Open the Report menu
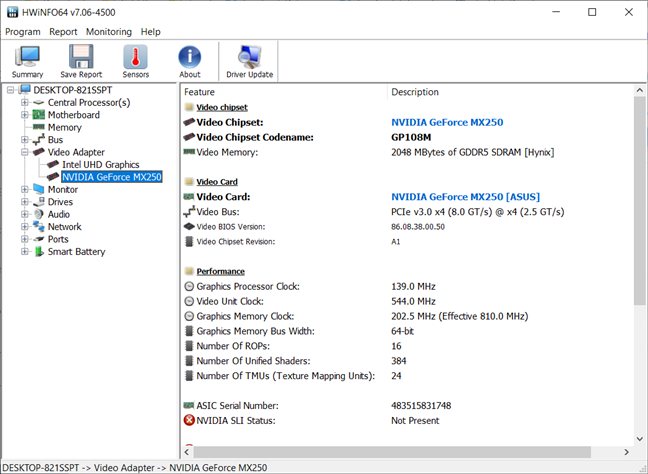The height and width of the screenshot is (474, 648). point(63,32)
